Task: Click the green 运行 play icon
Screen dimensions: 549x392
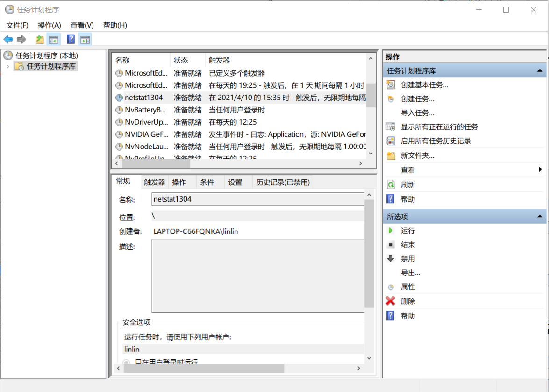Action: point(391,231)
